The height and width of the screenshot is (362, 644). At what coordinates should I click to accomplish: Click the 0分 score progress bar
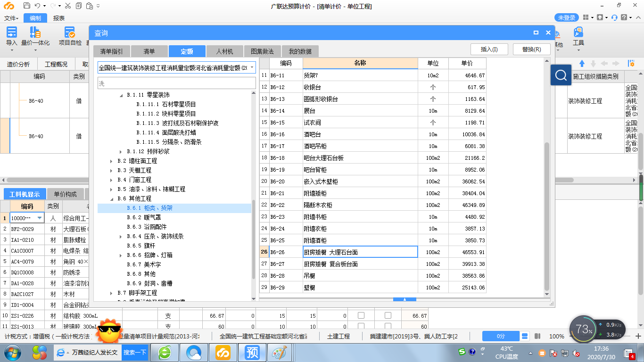pyautogui.click(x=501, y=336)
